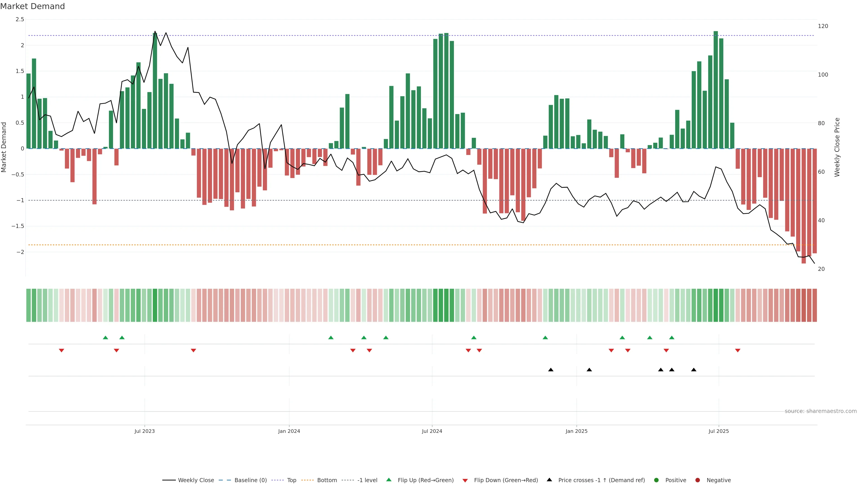Click the Jul 2024 x-axis label

[x=432, y=431]
